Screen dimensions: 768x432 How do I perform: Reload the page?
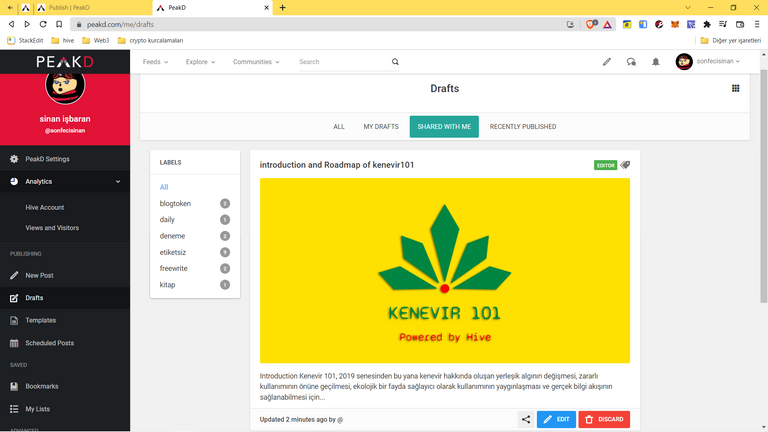tap(43, 24)
